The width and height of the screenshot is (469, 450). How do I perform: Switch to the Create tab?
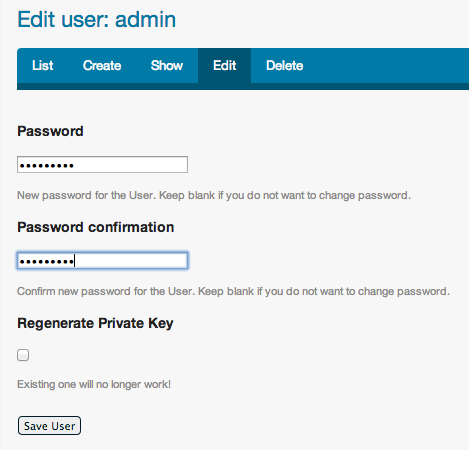102,65
